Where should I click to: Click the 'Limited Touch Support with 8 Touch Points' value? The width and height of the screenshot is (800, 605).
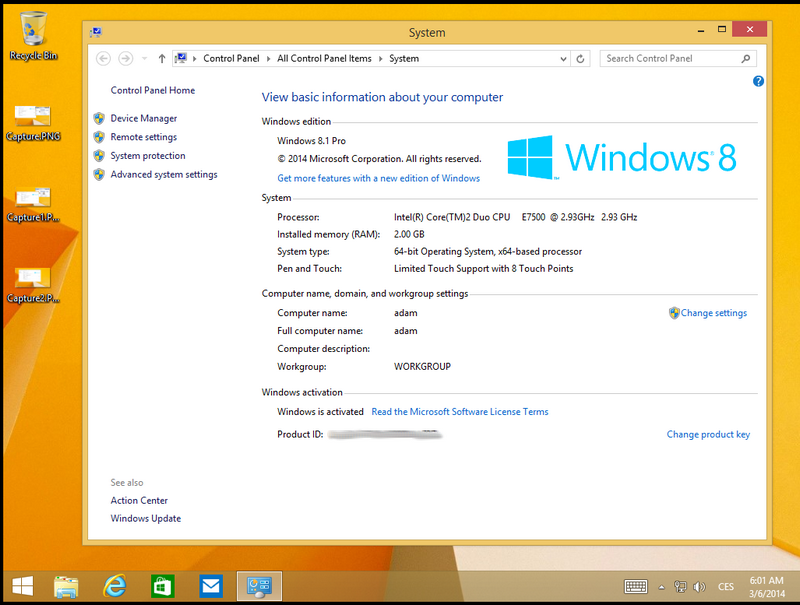click(484, 268)
